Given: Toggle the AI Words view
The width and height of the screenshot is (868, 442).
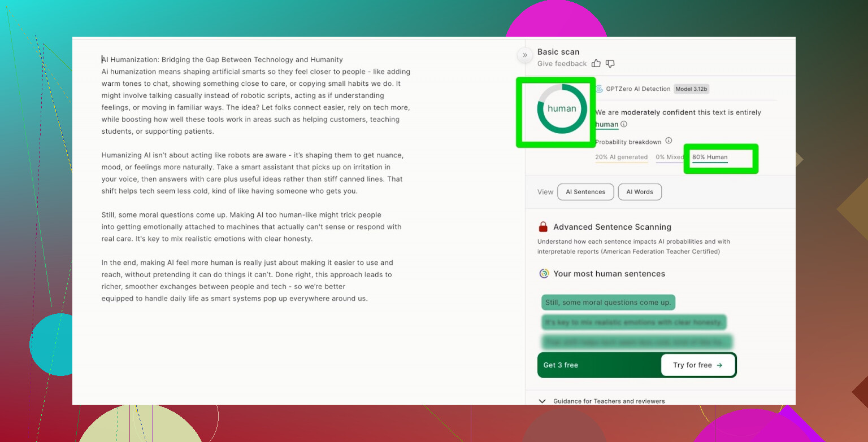Looking at the screenshot, I should (640, 192).
